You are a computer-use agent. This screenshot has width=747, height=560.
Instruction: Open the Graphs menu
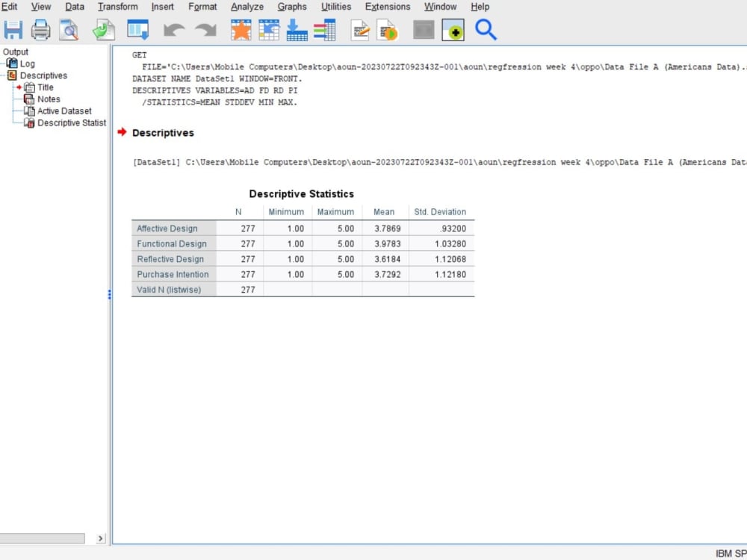click(292, 7)
